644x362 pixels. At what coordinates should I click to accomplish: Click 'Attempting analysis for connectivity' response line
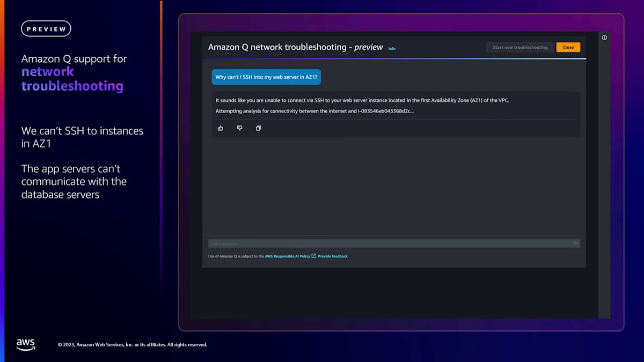[314, 111]
